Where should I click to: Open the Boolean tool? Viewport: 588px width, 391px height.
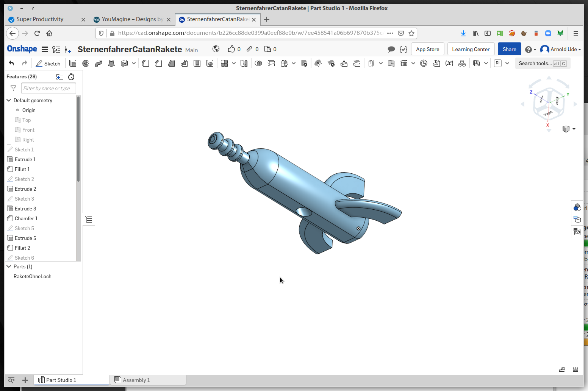point(258,64)
